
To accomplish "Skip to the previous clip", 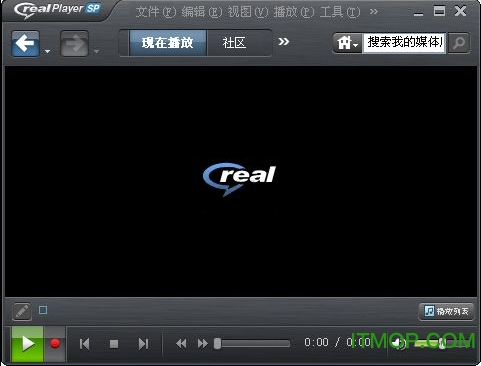I will click(x=85, y=344).
